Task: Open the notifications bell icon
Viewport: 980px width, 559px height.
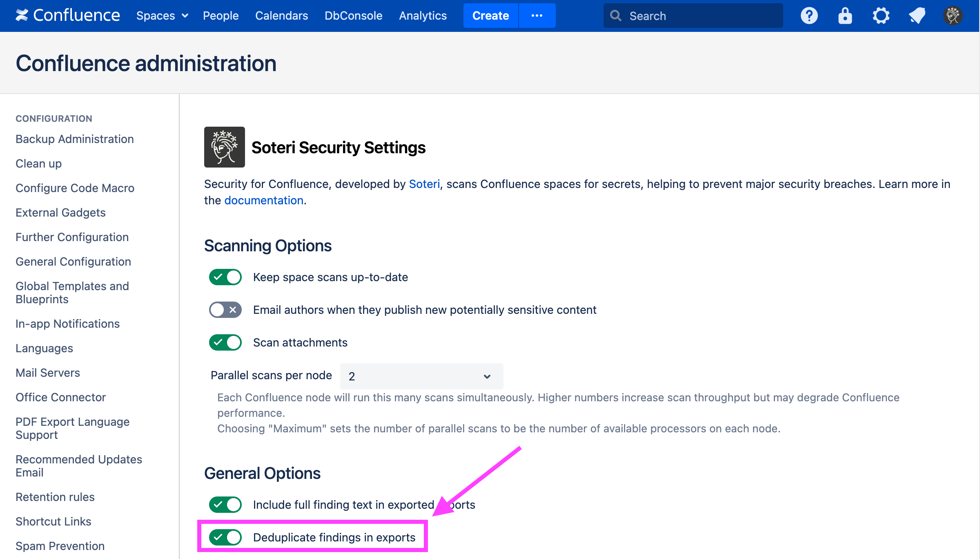Action: tap(917, 16)
